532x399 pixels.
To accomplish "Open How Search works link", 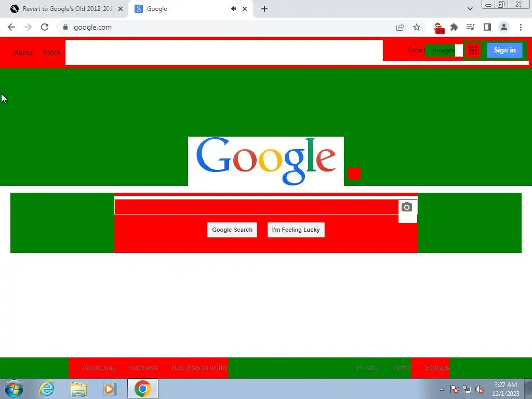I will [199, 367].
